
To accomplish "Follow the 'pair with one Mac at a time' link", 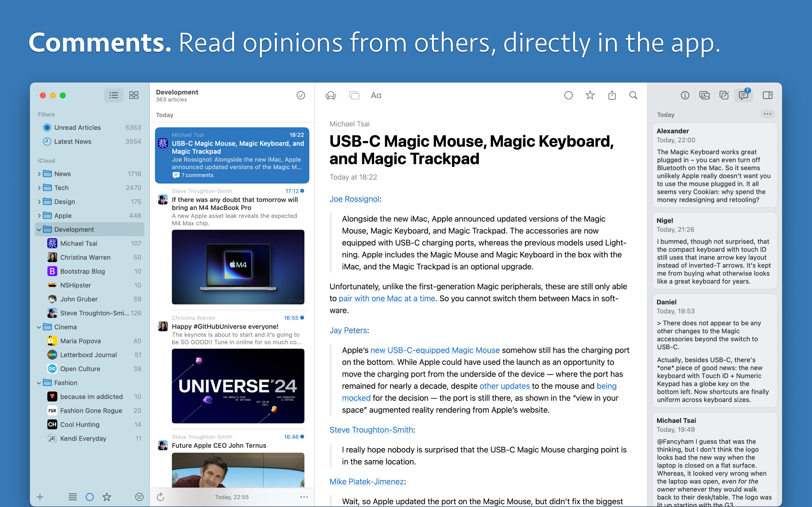I will [387, 299].
